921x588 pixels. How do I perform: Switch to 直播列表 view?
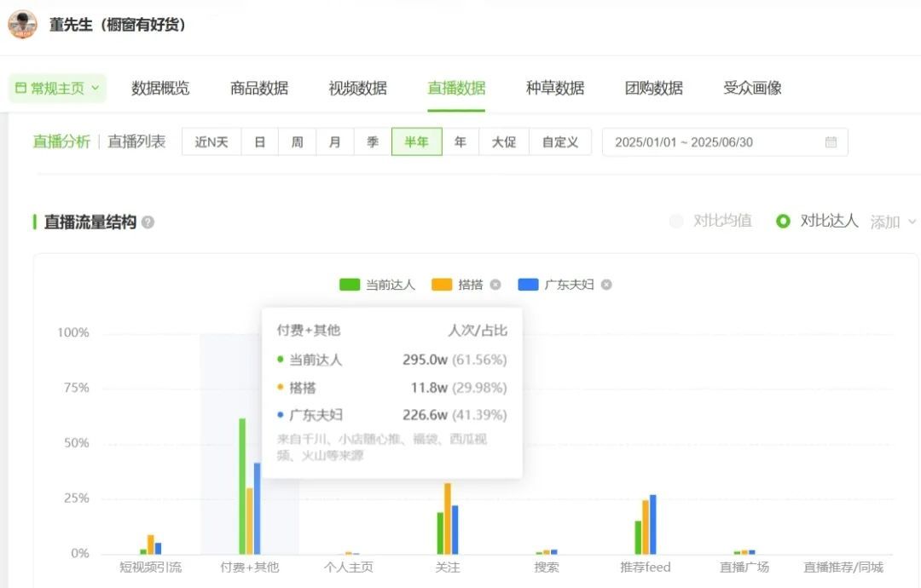136,141
